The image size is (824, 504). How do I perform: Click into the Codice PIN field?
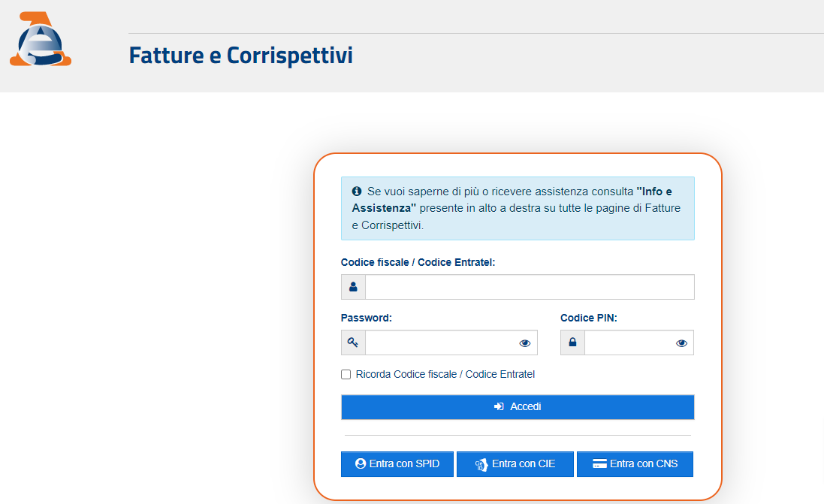[629, 343]
